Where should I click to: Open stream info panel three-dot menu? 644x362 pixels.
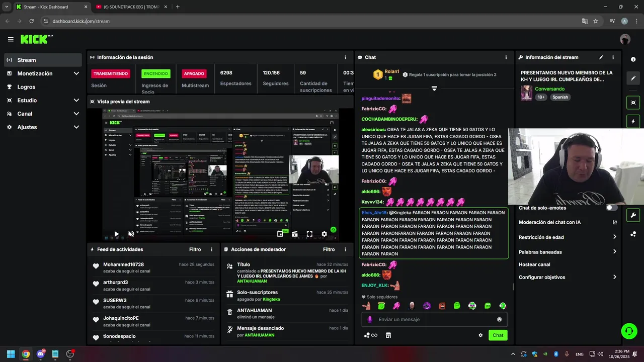(613, 57)
